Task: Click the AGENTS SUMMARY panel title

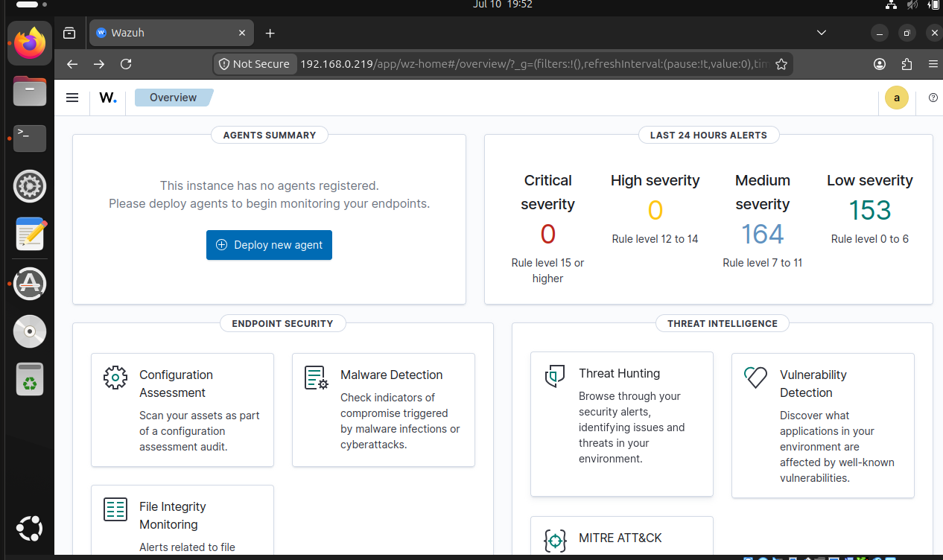Action: [x=270, y=135]
